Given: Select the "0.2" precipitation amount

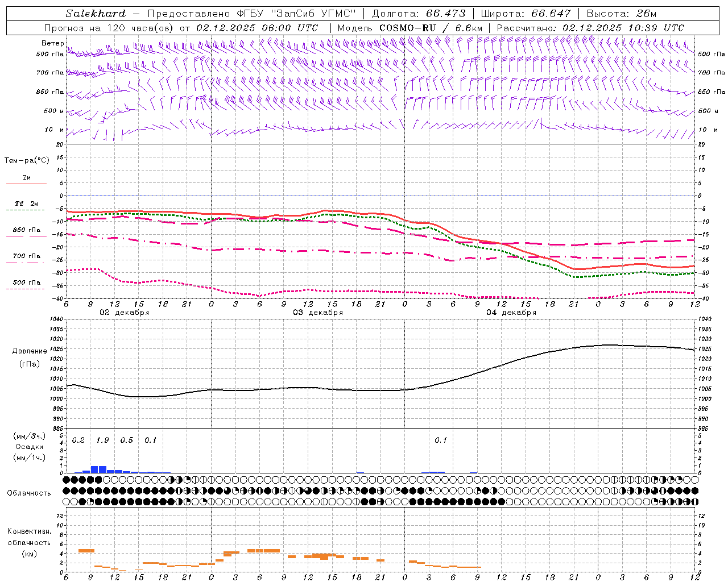Looking at the screenshot, I should click(78, 440).
